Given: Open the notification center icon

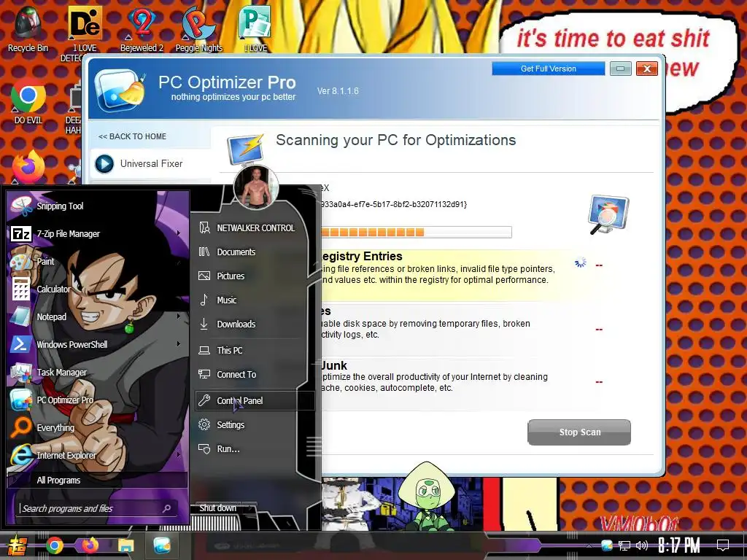Looking at the screenshot, I should [723, 545].
